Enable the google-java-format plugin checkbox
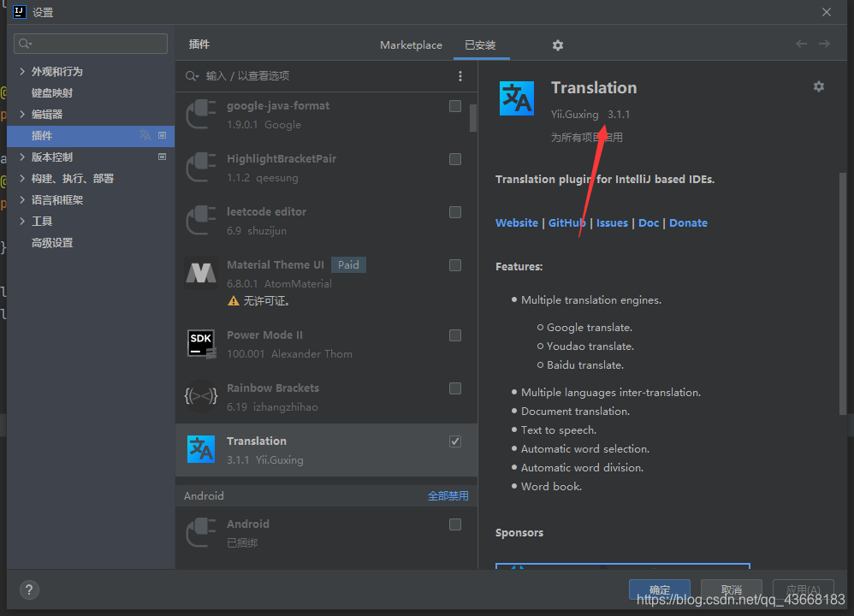The image size is (854, 616). point(455,106)
